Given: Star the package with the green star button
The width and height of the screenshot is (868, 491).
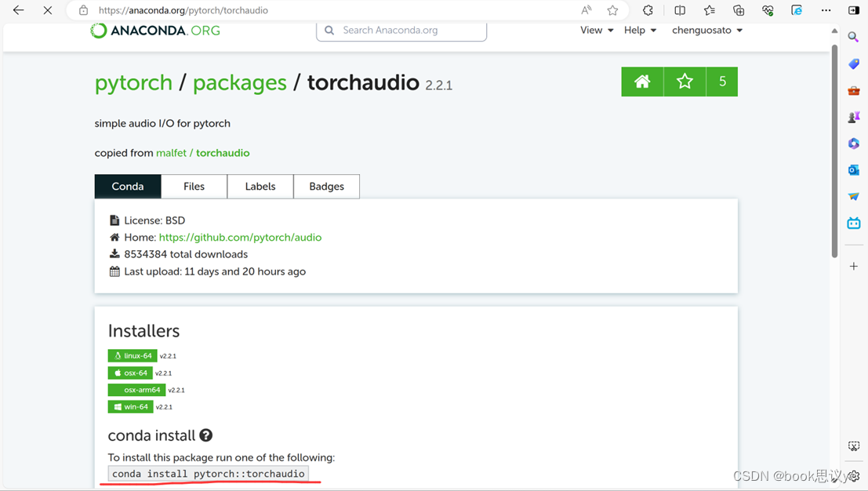Looking at the screenshot, I should 685,82.
